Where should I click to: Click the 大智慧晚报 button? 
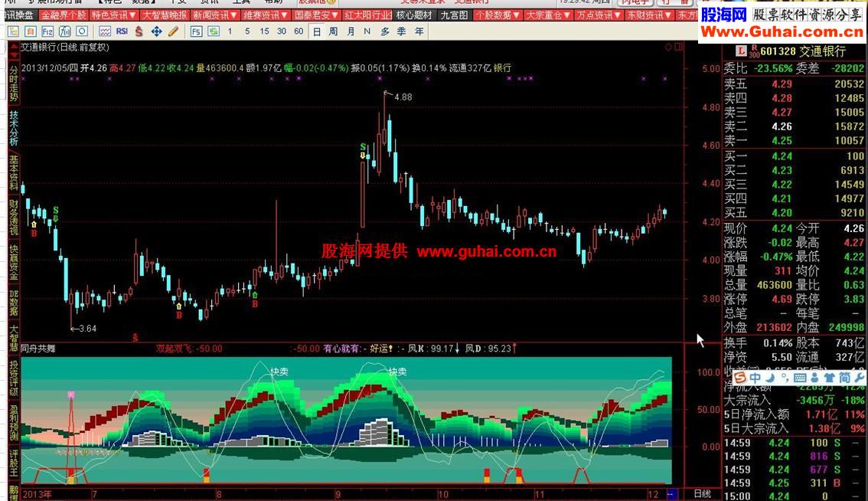(x=165, y=15)
